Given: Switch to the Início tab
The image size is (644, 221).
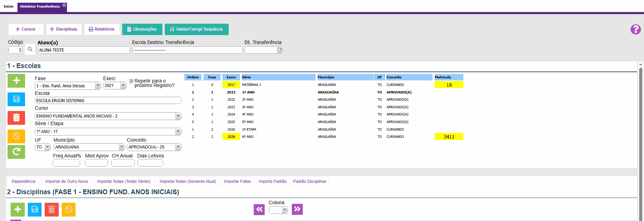Looking at the screenshot, I should click(x=9, y=6).
